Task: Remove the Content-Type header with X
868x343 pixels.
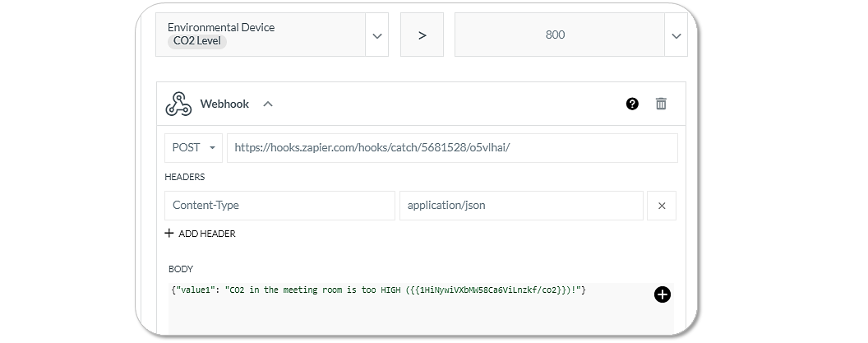Action: click(x=662, y=206)
